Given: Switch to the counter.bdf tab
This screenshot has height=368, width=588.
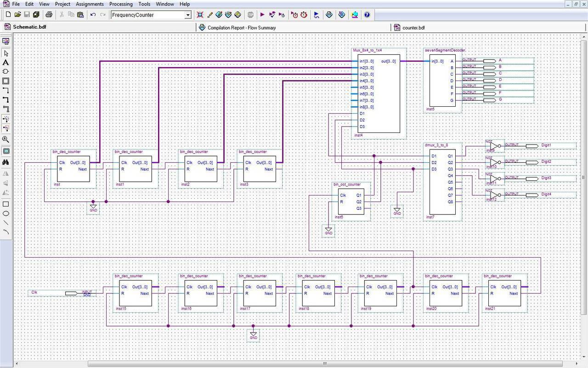Looking at the screenshot, I should [413, 28].
